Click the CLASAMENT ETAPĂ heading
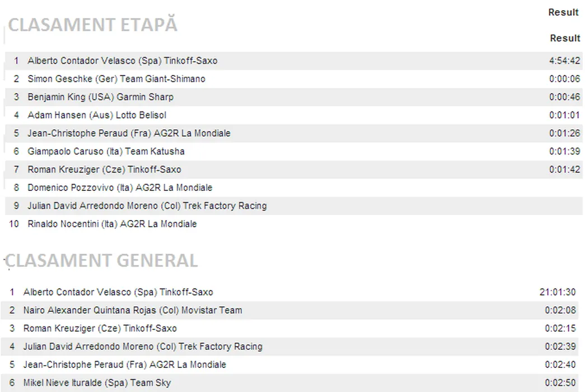Screen dimensions: 588x392 92,25
